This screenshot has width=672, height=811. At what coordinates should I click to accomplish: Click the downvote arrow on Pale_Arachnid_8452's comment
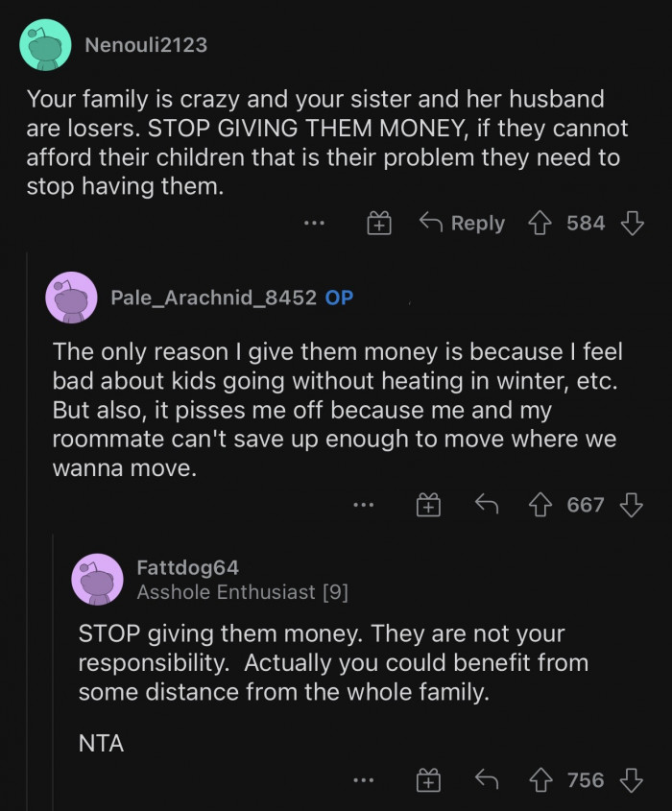point(633,504)
